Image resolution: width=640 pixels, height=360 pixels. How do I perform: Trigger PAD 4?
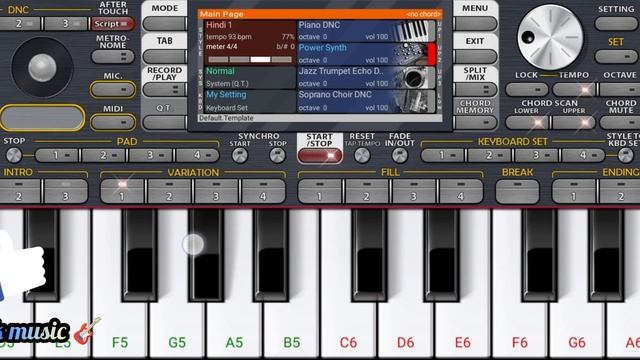point(198,155)
